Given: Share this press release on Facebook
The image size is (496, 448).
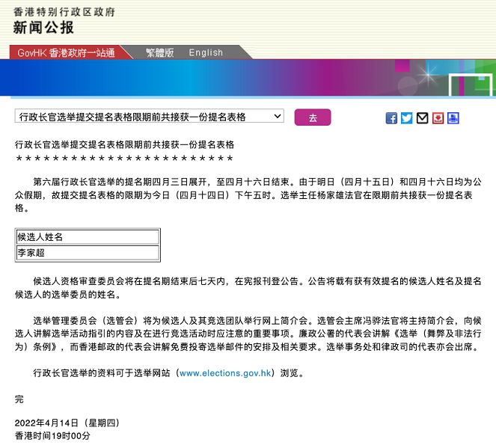Looking at the screenshot, I should pos(391,118).
